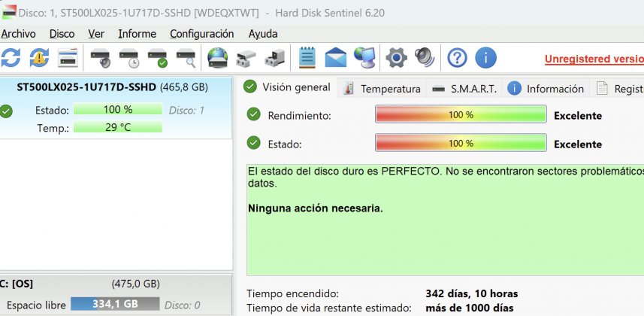Viewport: 644px width, 316px height.
Task: Click the blue question mark help icon
Action: click(457, 58)
